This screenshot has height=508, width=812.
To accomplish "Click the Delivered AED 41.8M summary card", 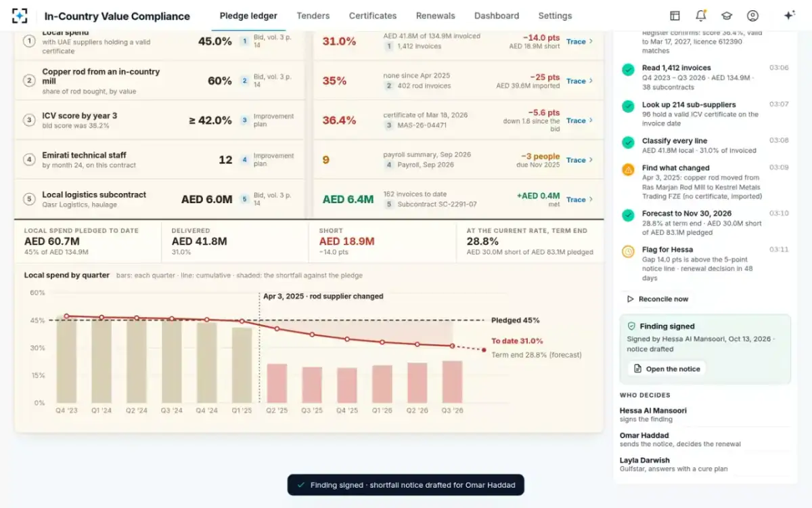I will (235, 242).
